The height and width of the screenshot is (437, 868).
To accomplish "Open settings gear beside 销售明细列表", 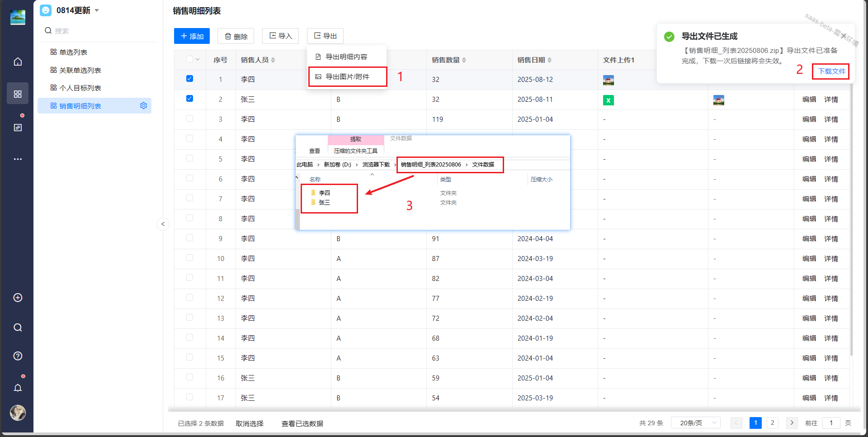I will 143,105.
